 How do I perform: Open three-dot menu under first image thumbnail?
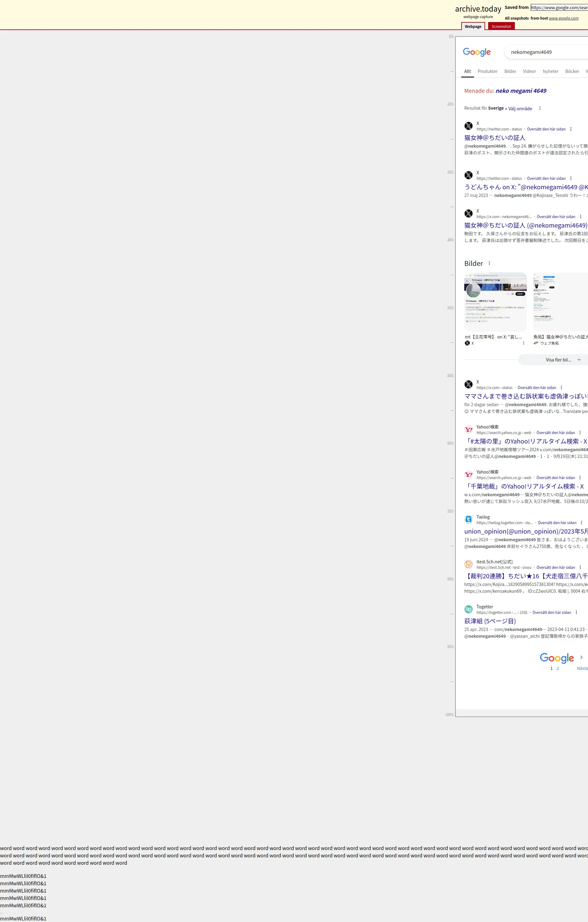(524, 343)
